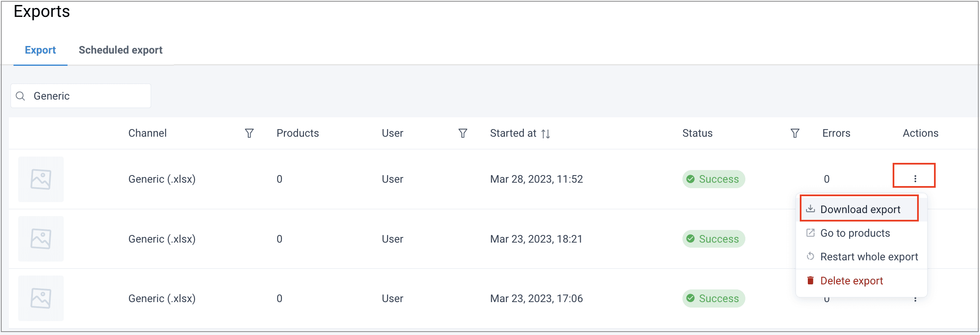Image resolution: width=980 pixels, height=335 pixels.
Task: Switch to the Export tab
Action: (41, 50)
